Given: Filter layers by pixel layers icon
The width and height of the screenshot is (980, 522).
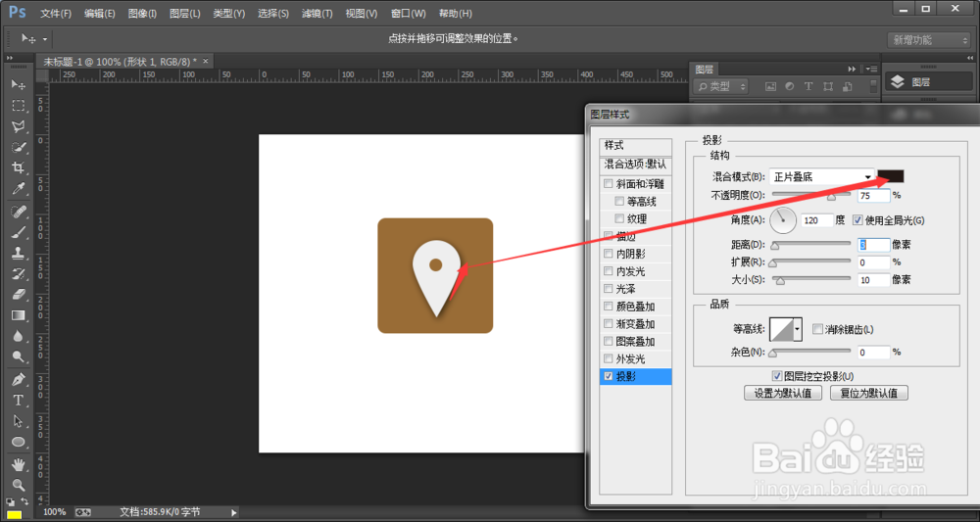Looking at the screenshot, I should 770,86.
